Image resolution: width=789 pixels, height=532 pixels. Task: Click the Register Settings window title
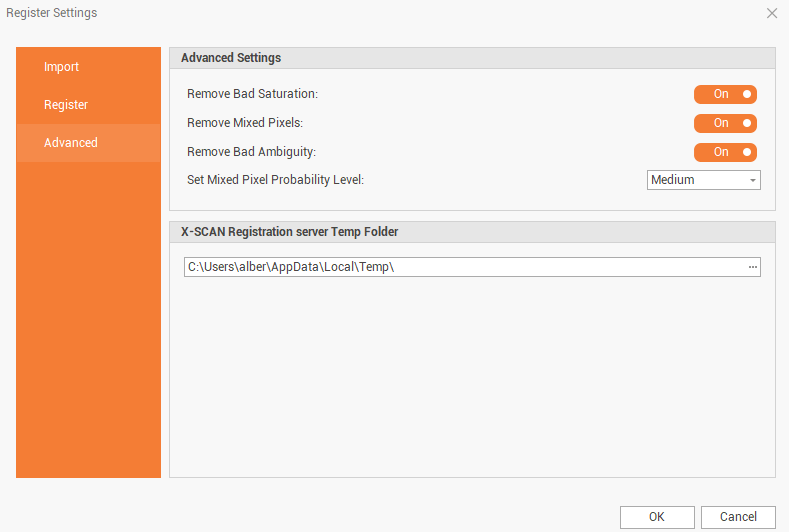[x=52, y=13]
